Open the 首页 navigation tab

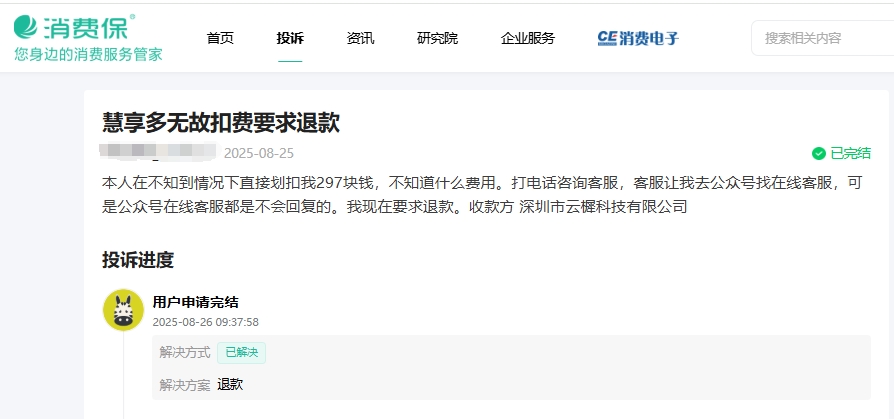(x=220, y=38)
